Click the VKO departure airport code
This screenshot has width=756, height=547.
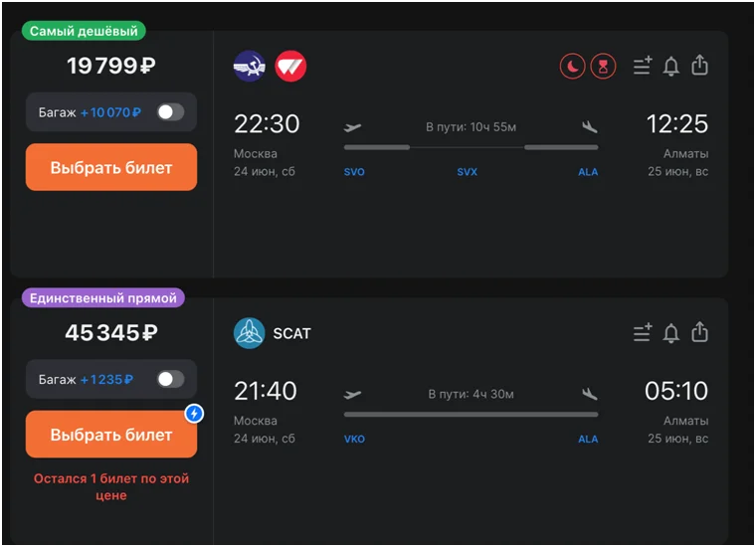coord(354,439)
